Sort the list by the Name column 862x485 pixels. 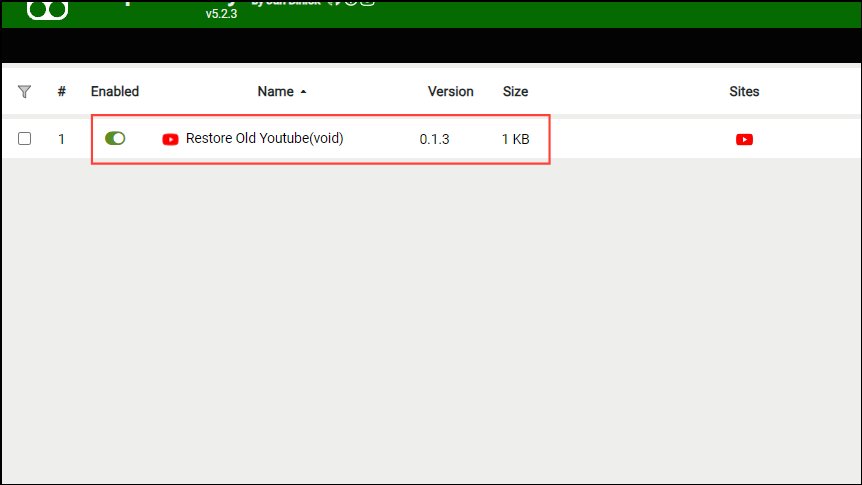(x=281, y=91)
